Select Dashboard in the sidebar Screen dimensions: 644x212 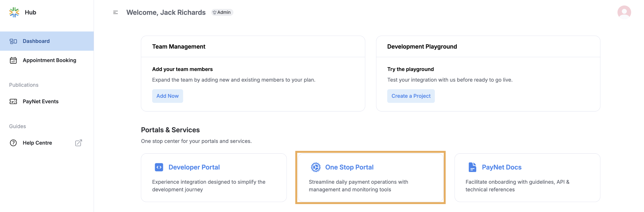pos(36,41)
